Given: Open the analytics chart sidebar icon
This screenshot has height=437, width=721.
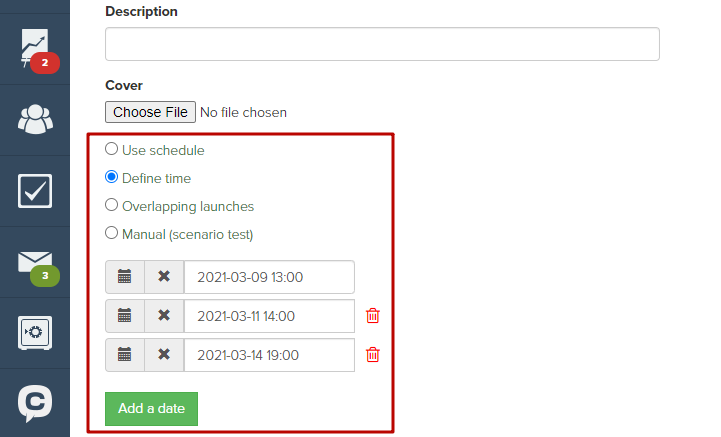Looking at the screenshot, I should click(35, 49).
